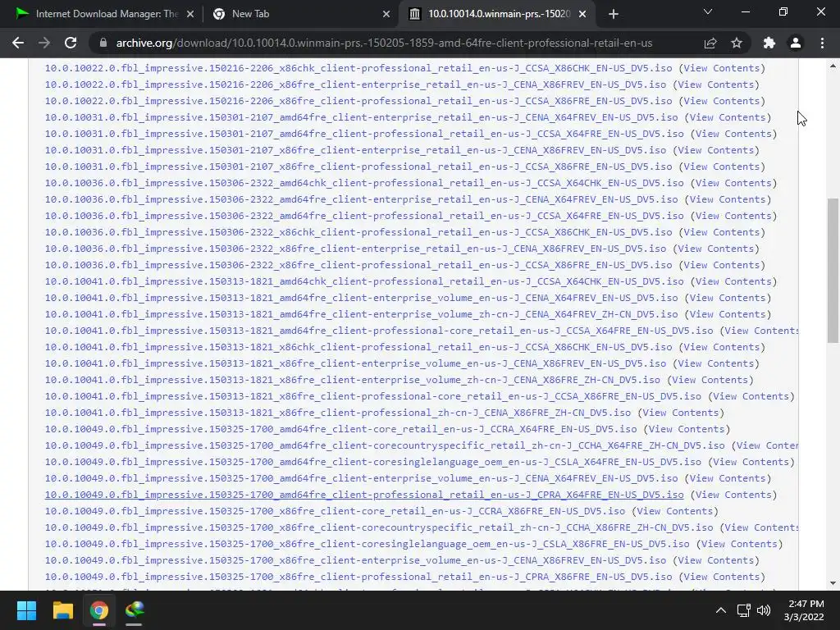This screenshot has width=840, height=630.
Task: View Contents of 10031 x86fre enterprise ISO
Action: tap(715, 151)
